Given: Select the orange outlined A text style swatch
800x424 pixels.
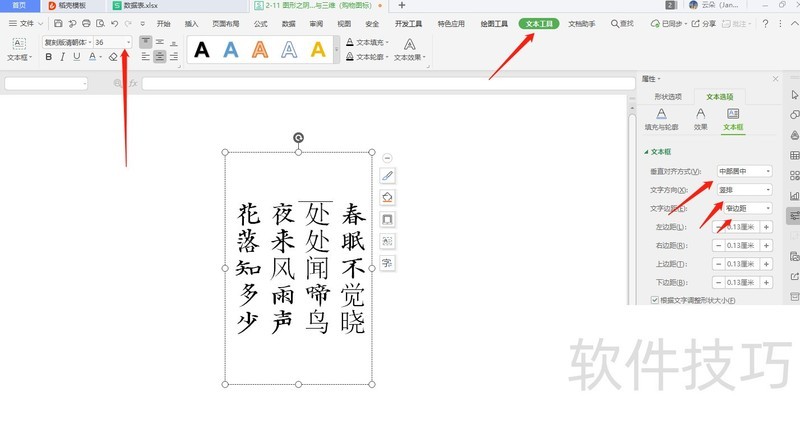Looking at the screenshot, I should coord(260,49).
